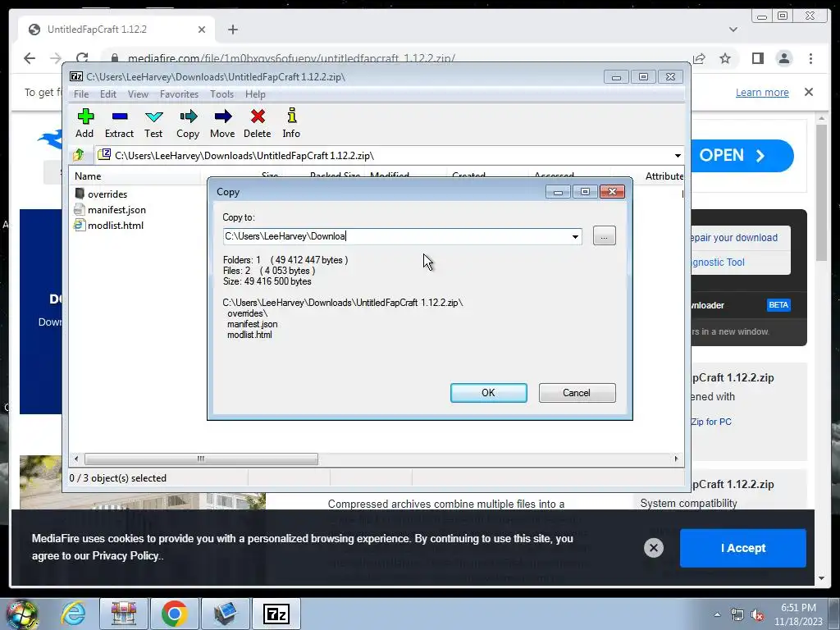This screenshot has width=840, height=630.
Task: Go up one folder level in 7-Zip
Action: point(79,155)
